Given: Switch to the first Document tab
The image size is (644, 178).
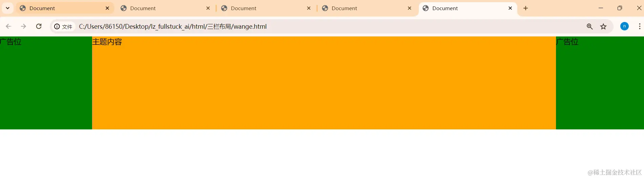Looking at the screenshot, I should click(64, 8).
